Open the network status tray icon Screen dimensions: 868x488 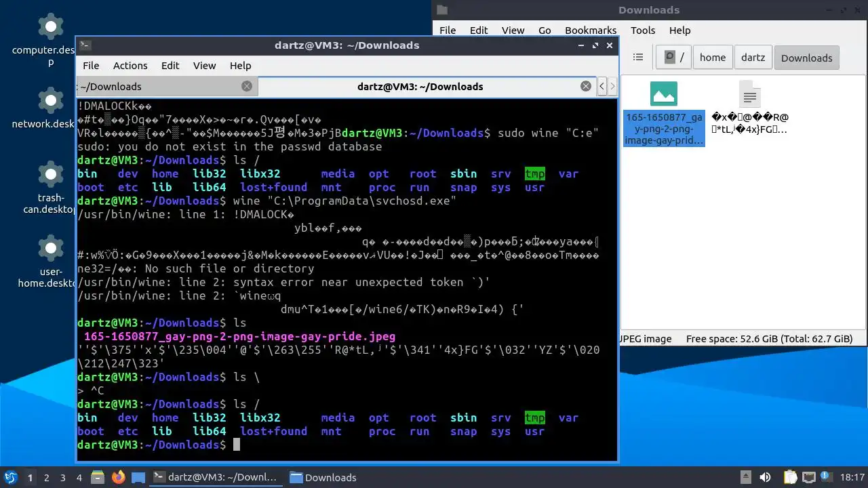coord(808,477)
